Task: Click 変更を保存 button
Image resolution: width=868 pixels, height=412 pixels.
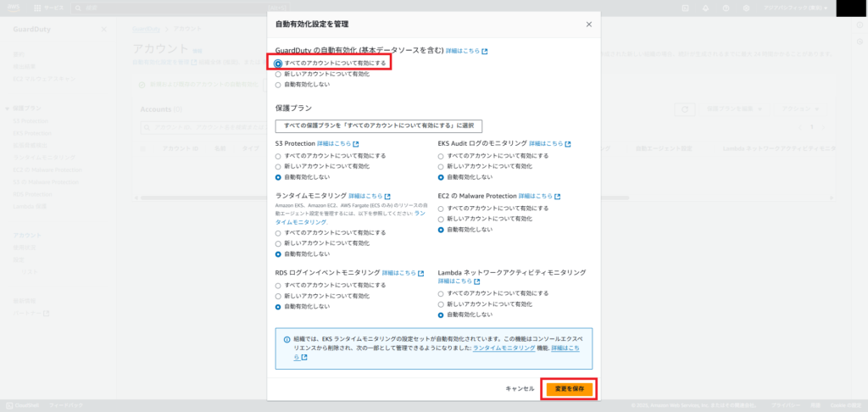Action: click(570, 389)
